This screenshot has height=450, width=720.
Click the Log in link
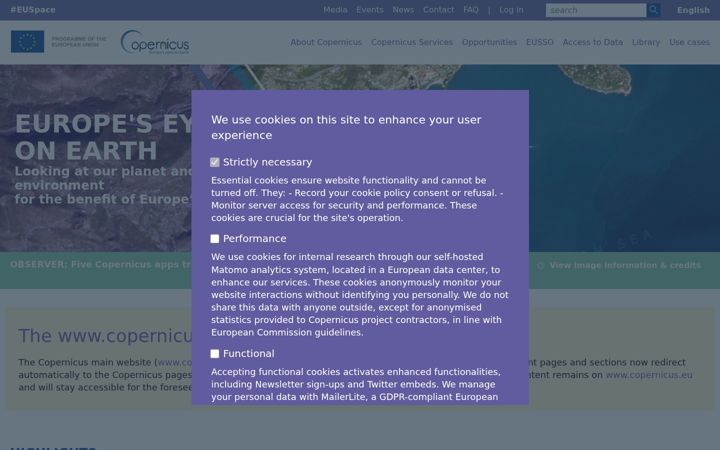point(511,10)
